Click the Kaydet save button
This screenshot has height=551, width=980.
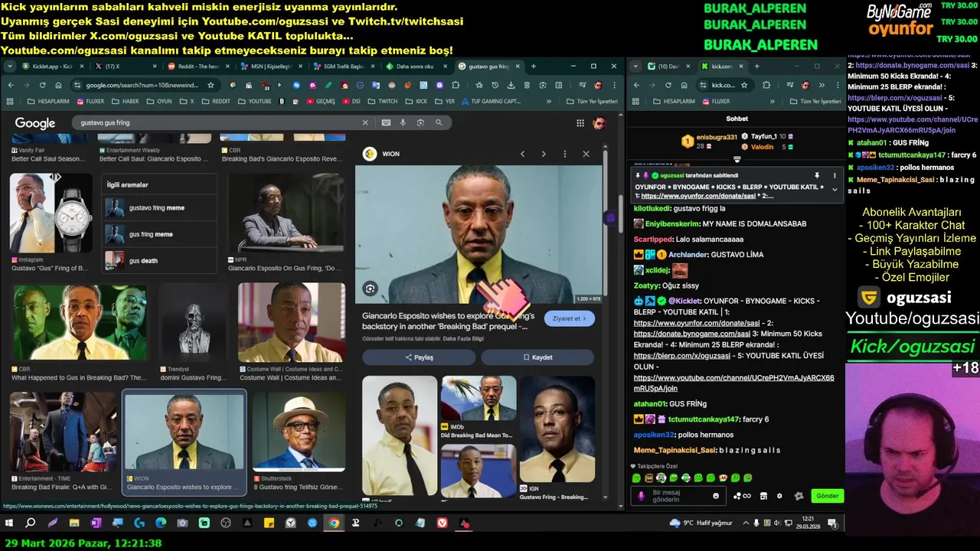[537, 357]
